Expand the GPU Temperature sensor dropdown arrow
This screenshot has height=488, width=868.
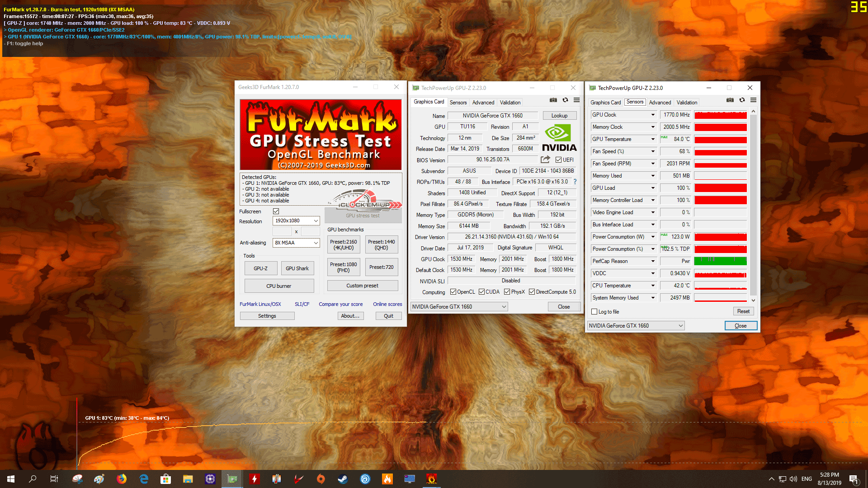coord(653,139)
